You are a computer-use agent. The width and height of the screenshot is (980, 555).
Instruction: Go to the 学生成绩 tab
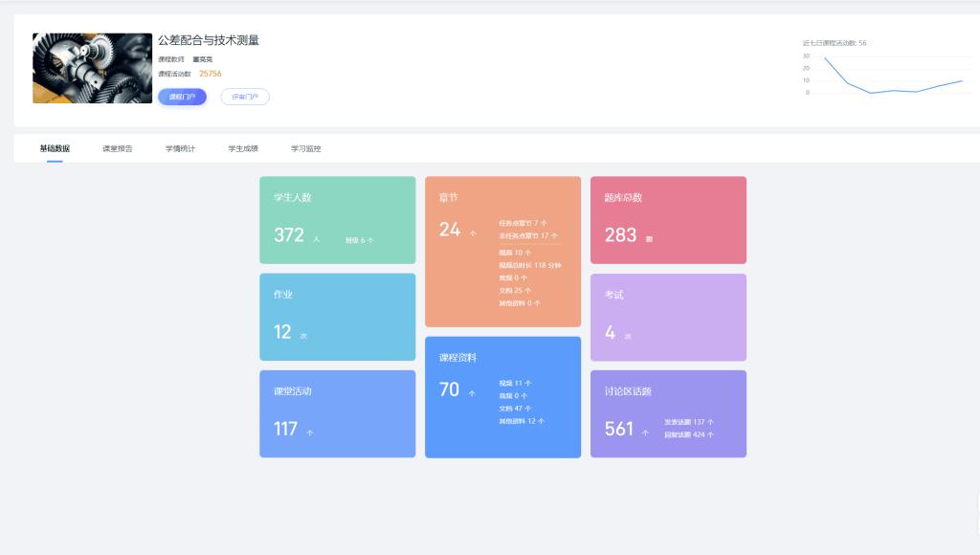[x=243, y=149]
